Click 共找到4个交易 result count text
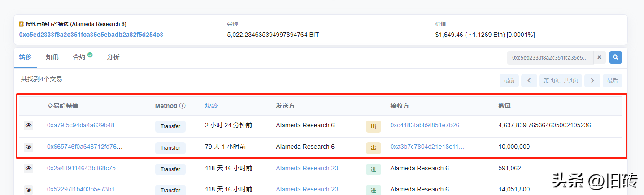 [41, 79]
